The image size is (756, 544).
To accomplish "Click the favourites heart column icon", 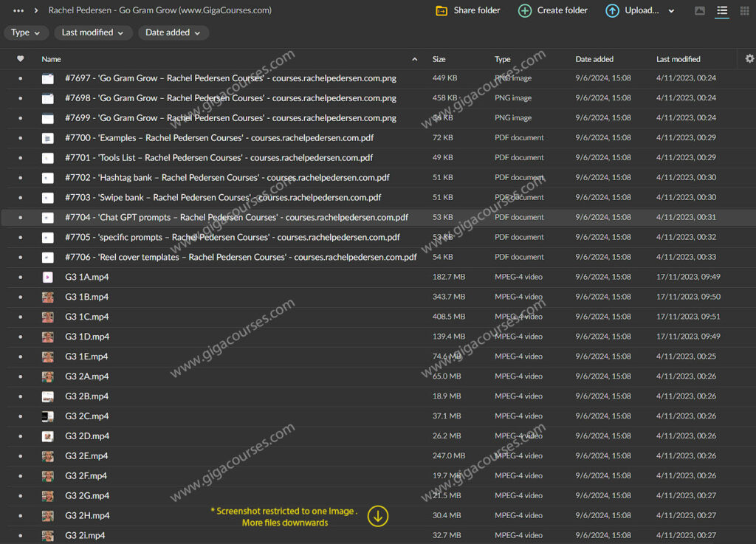I will (x=20, y=59).
